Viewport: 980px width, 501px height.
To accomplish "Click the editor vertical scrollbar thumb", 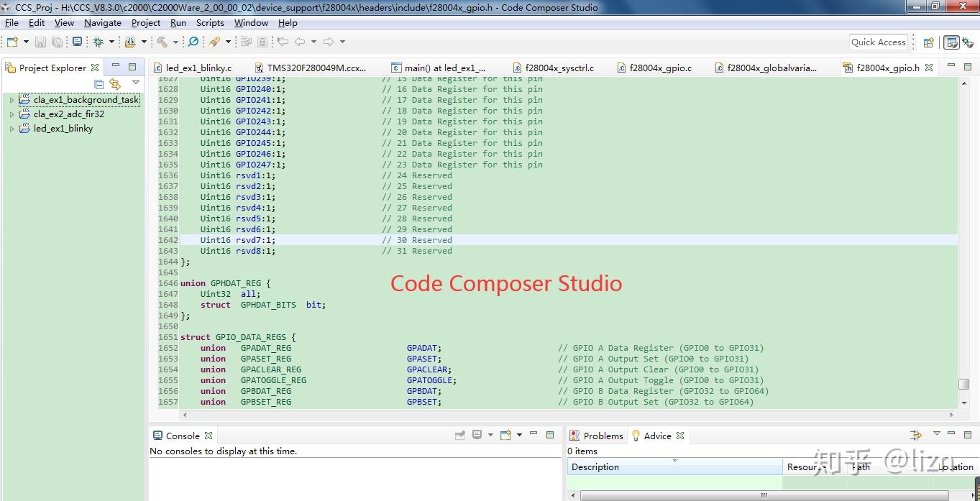I will coord(963,385).
